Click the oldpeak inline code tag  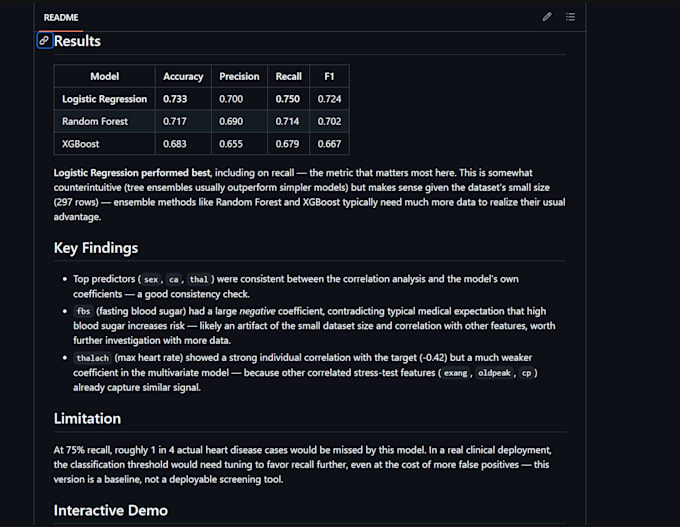(x=494, y=373)
